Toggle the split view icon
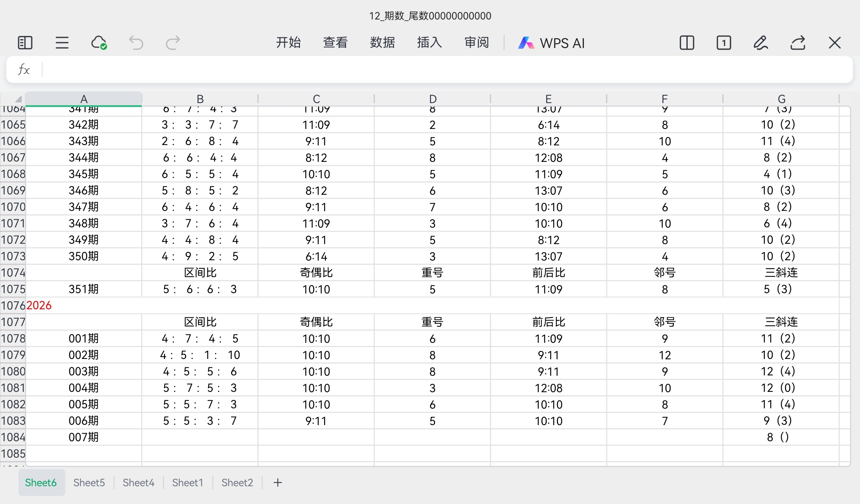The image size is (860, 504). (x=687, y=43)
